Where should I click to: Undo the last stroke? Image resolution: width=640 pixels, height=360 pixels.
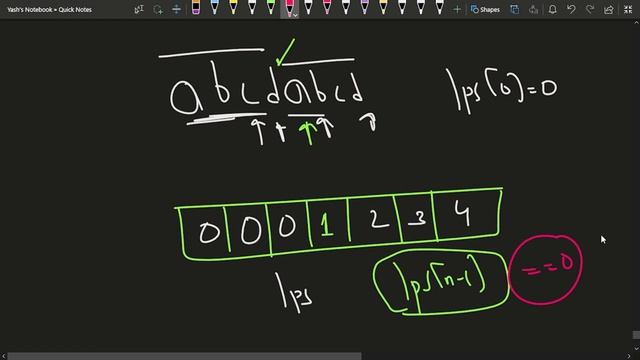click(x=571, y=9)
